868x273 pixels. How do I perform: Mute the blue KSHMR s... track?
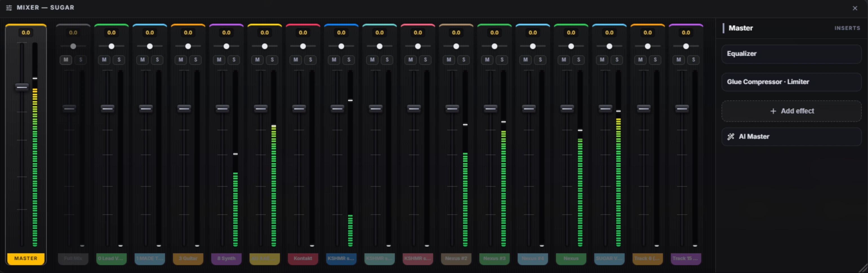click(x=334, y=60)
